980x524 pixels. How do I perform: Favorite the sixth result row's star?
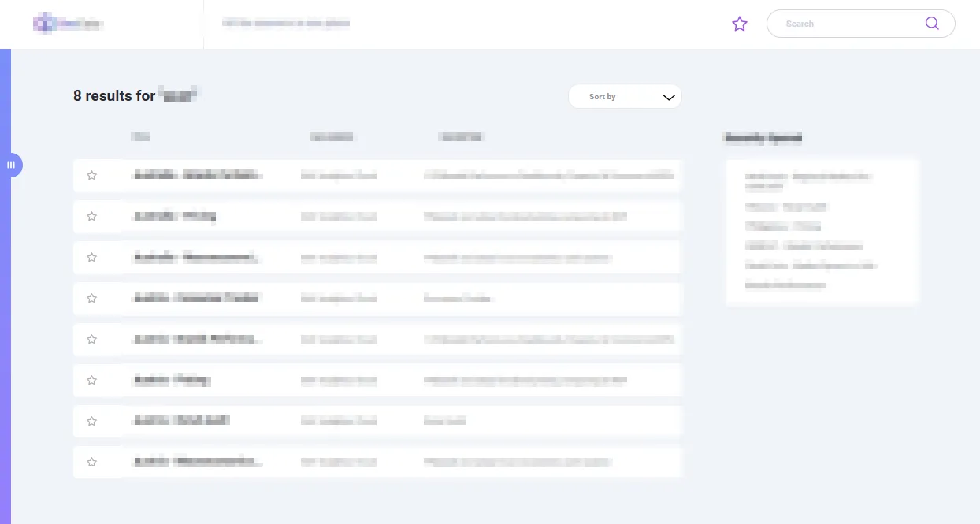pos(91,380)
